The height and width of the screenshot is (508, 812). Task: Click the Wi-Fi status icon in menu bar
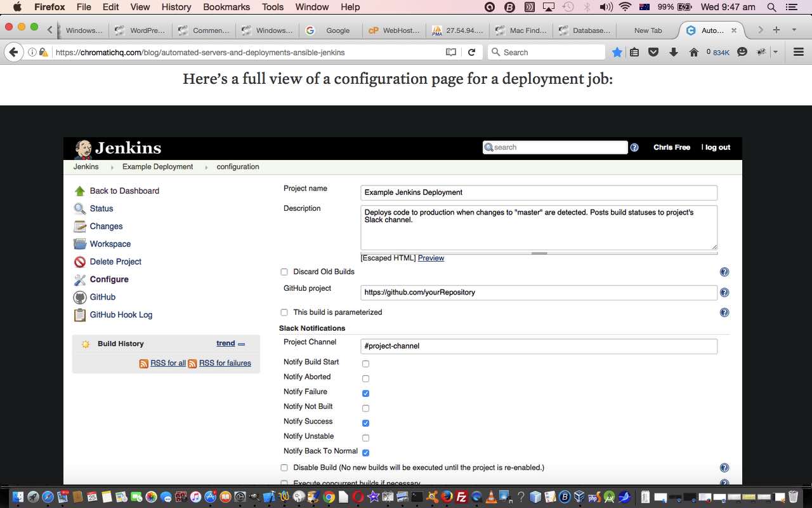point(625,7)
